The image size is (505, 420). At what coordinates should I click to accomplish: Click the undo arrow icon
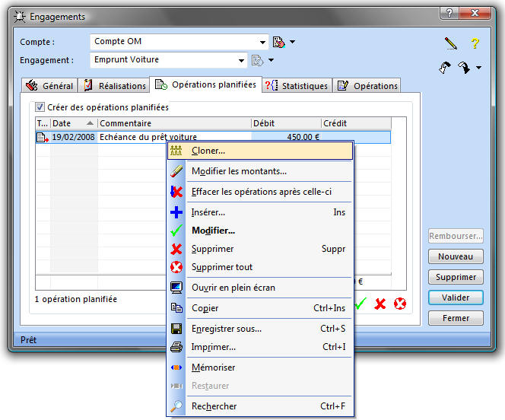(446, 68)
